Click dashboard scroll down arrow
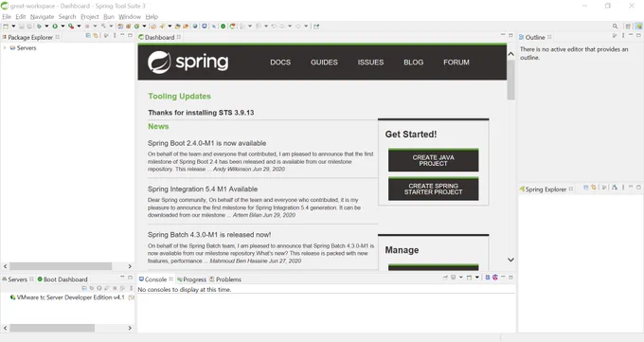Viewport: 644px width, 342px height. tap(510, 260)
